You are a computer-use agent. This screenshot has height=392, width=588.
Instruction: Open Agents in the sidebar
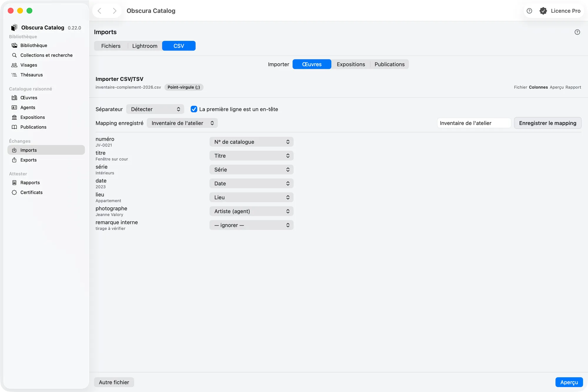point(46,107)
